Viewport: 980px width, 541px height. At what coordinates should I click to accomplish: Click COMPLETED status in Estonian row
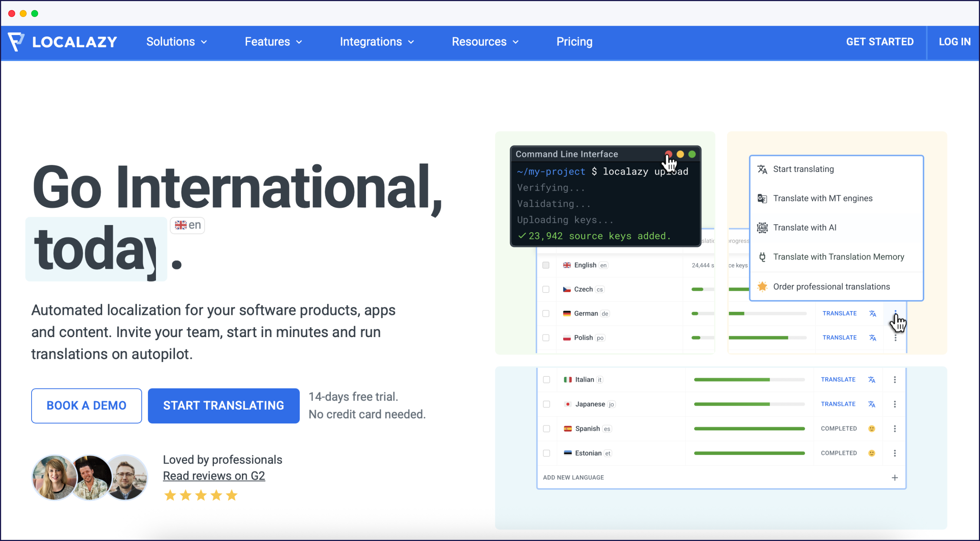coord(839,454)
